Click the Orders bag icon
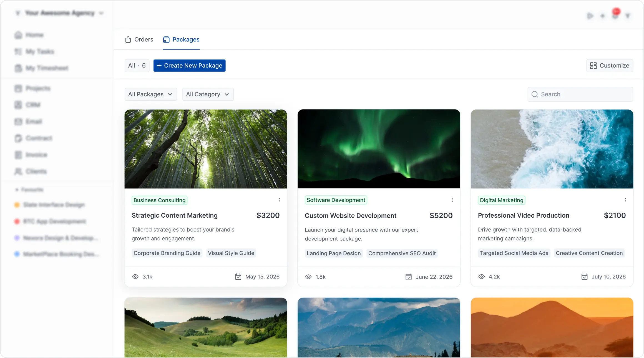 (128, 39)
